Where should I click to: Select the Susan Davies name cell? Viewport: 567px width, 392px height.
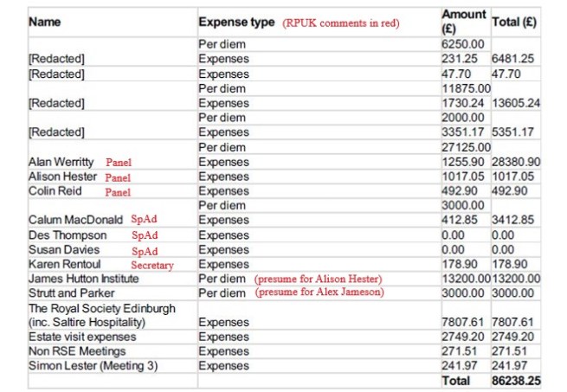point(64,250)
